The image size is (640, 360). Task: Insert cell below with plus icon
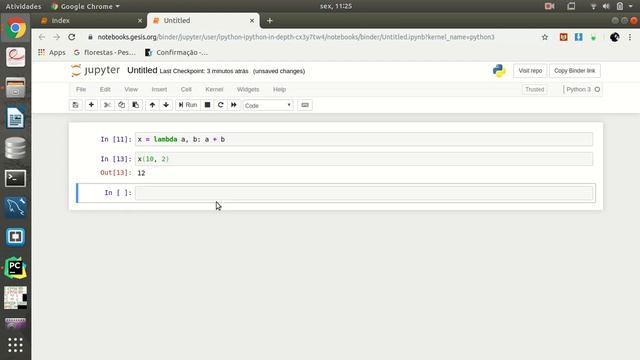(x=91, y=105)
